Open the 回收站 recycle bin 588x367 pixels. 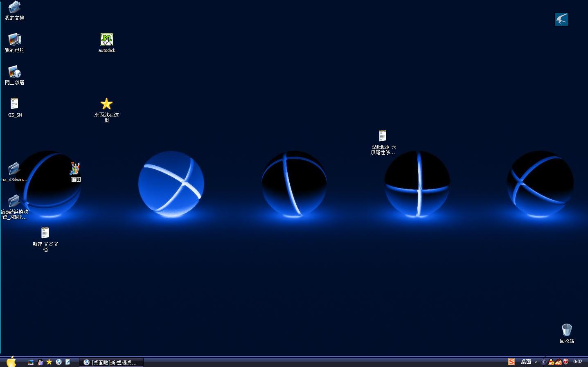tap(567, 333)
